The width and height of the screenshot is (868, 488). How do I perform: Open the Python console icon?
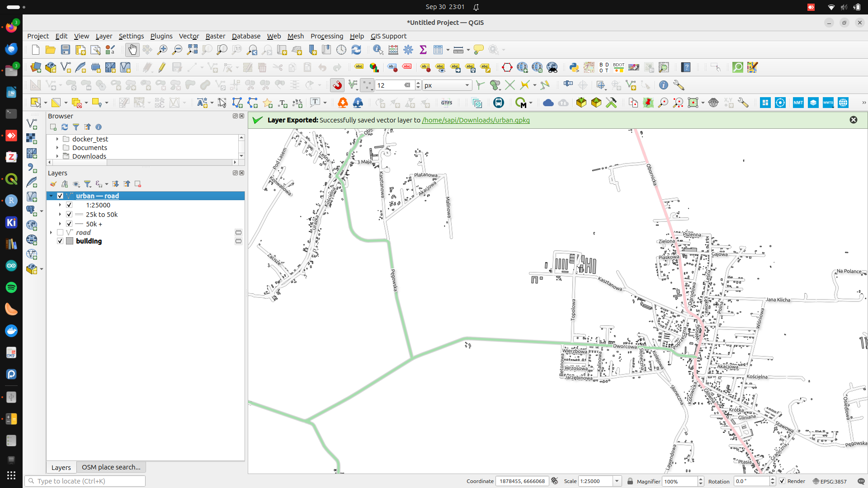click(x=574, y=67)
